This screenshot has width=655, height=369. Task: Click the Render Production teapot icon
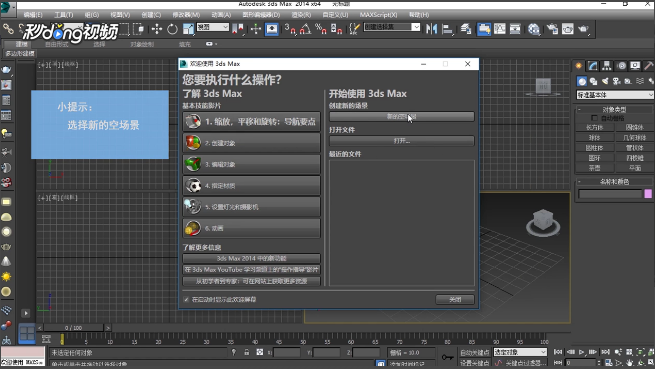coord(583,29)
